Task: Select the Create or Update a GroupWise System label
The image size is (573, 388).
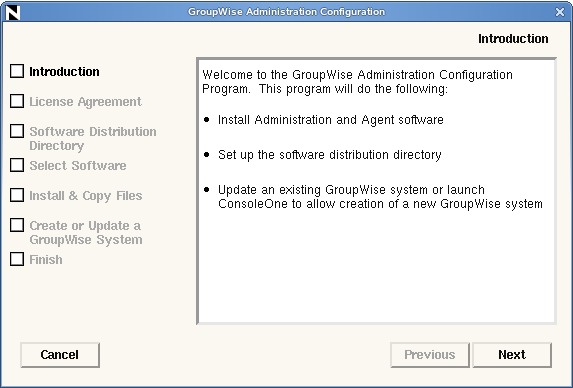Action: coord(86,233)
